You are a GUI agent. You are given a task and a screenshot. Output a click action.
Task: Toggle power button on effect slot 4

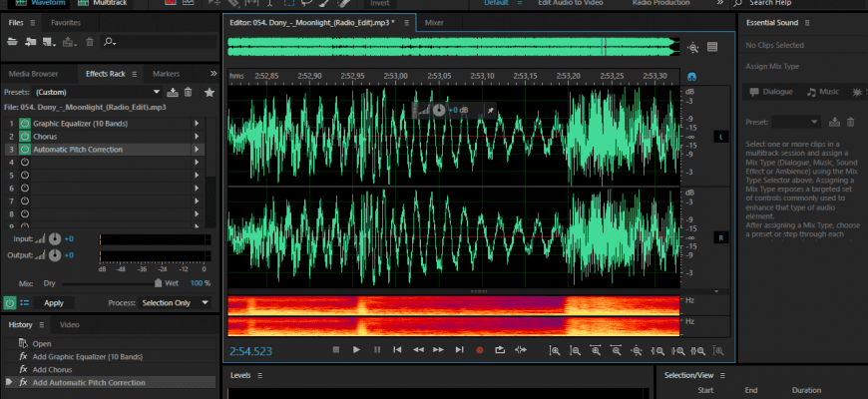24,163
